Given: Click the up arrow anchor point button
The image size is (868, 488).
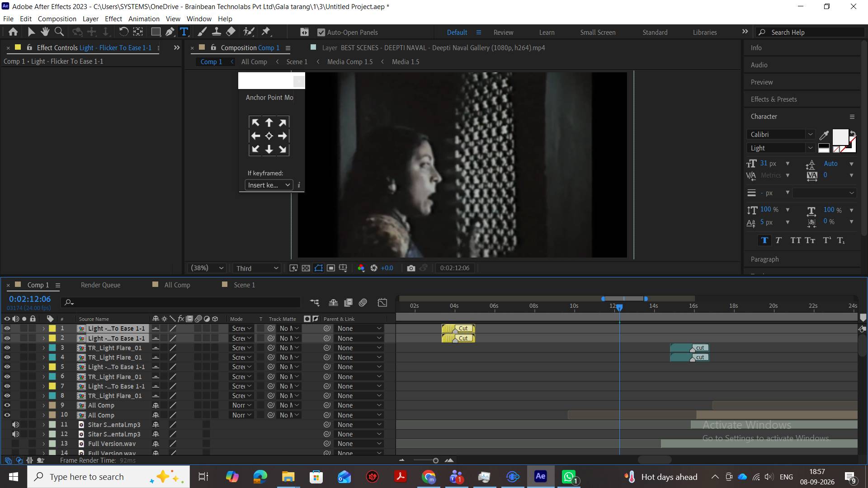Looking at the screenshot, I should [269, 122].
